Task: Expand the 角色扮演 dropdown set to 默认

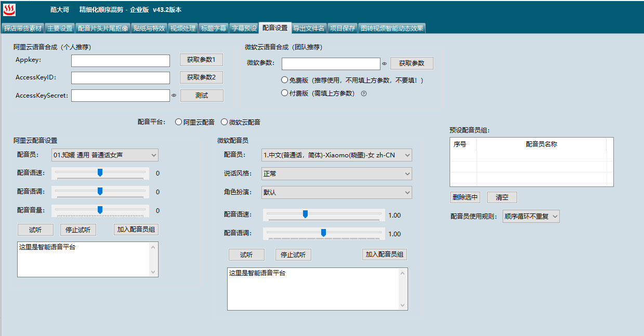Action: pos(336,192)
